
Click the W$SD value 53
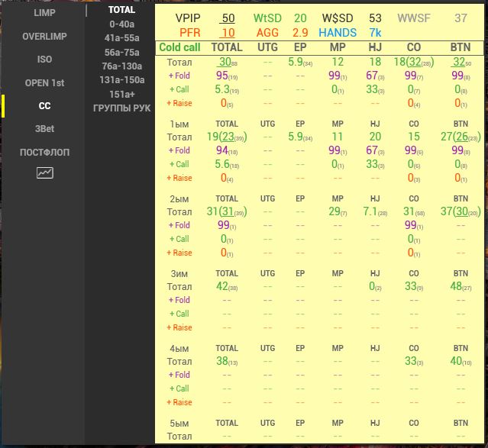click(375, 18)
